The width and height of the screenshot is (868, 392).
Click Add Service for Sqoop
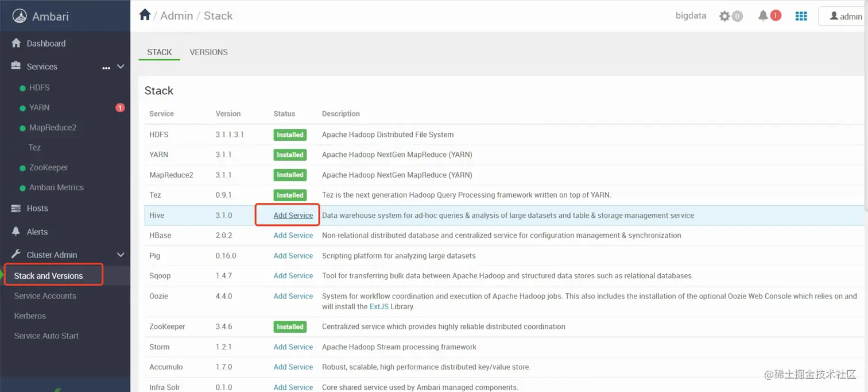coord(293,275)
